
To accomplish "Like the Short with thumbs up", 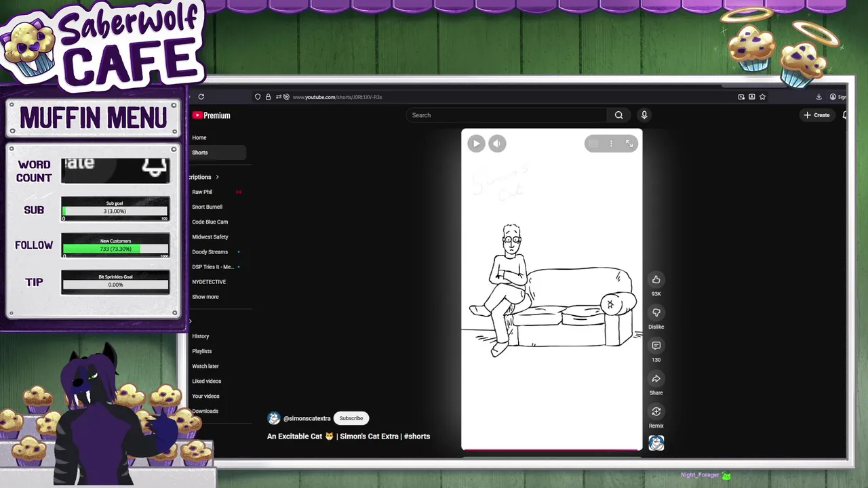I will click(656, 279).
